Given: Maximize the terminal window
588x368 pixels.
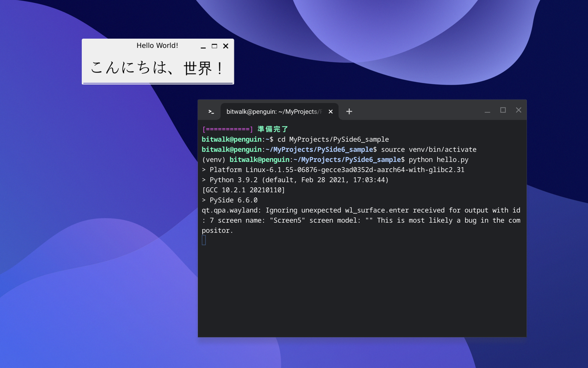Looking at the screenshot, I should tap(503, 110).
